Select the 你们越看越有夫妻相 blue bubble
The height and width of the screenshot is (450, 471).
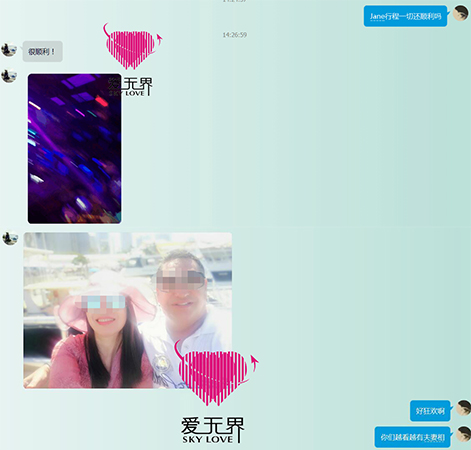click(412, 437)
